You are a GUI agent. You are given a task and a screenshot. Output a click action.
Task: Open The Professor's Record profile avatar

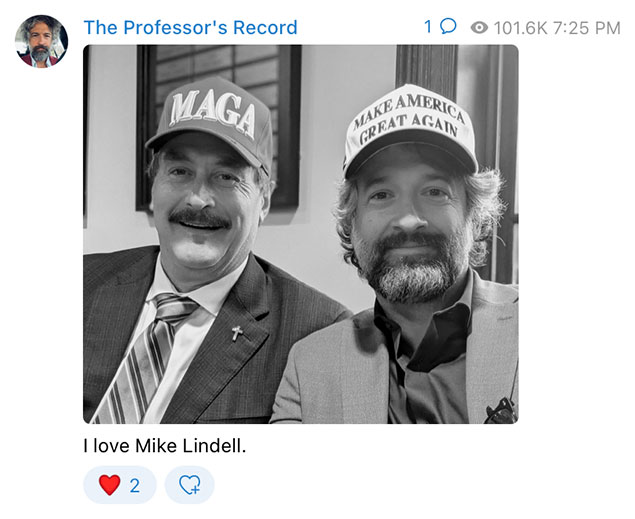41,41
